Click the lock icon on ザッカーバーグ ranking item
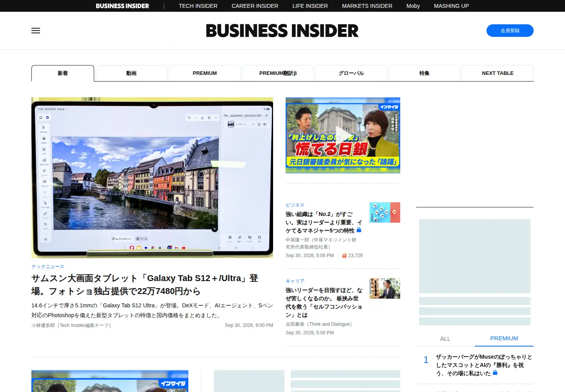Image resolution: width=565 pixels, height=392 pixels. [x=495, y=373]
